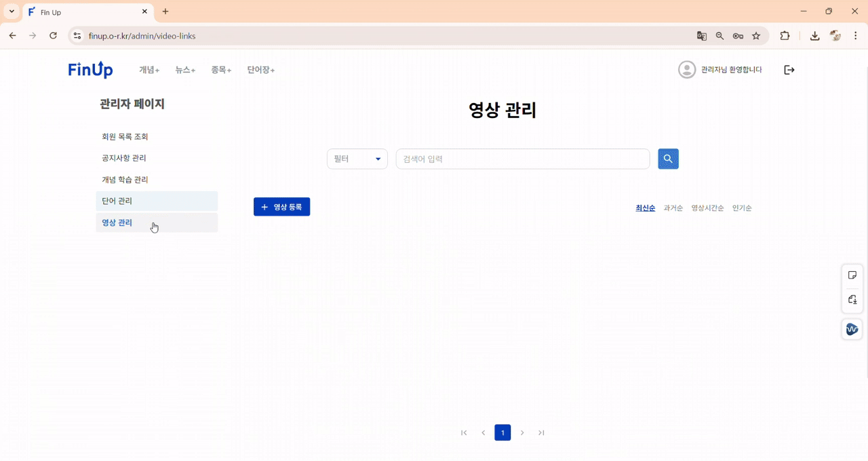Click the page download icon in right panel
The image size is (868, 461).
click(852, 299)
